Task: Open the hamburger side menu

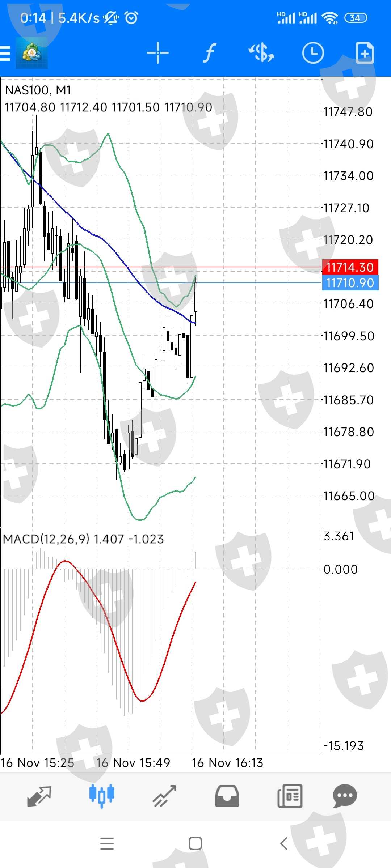Action: pos(5,54)
